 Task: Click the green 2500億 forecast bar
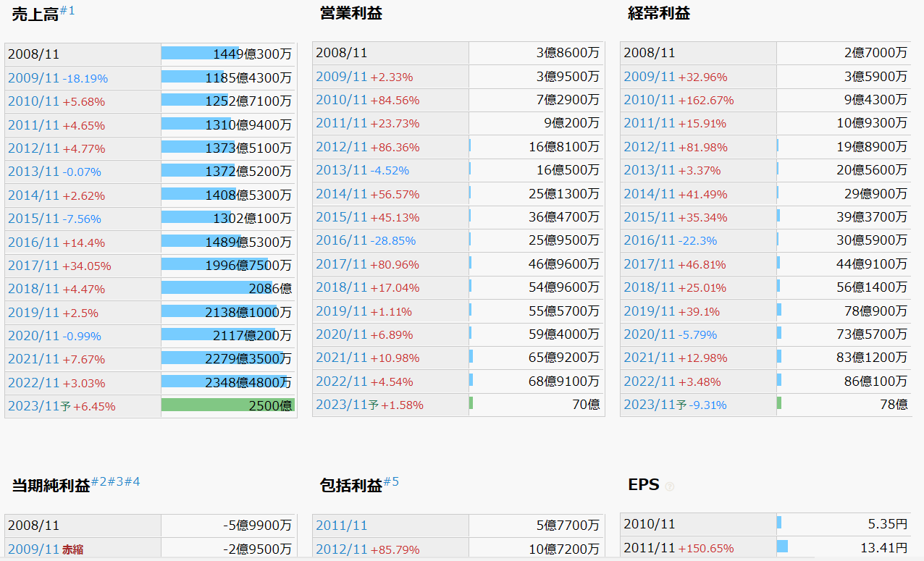pyautogui.click(x=228, y=405)
